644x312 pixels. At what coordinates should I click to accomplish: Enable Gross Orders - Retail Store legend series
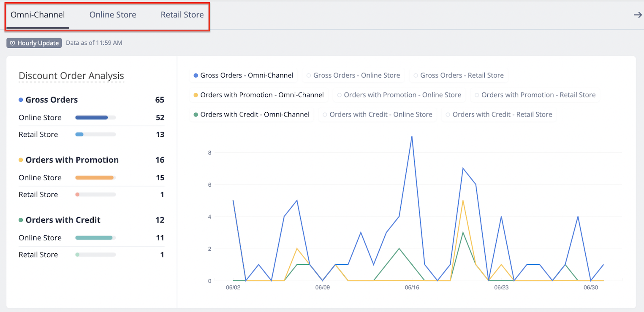point(459,76)
